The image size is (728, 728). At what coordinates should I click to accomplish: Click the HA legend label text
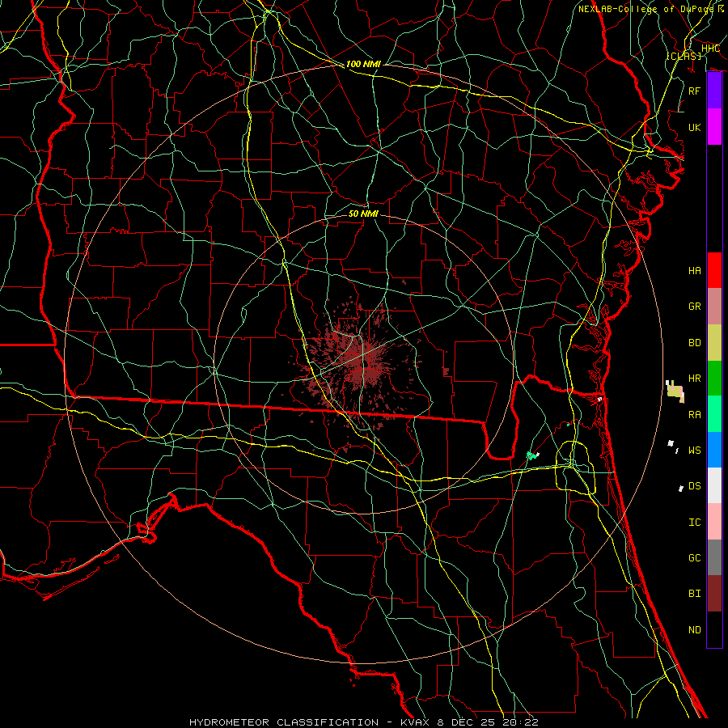pyautogui.click(x=695, y=270)
